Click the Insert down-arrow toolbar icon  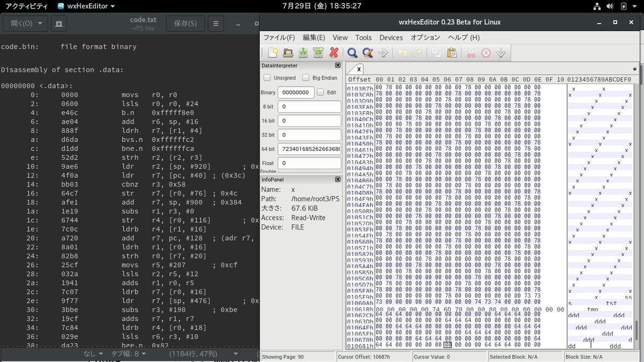click(x=501, y=53)
